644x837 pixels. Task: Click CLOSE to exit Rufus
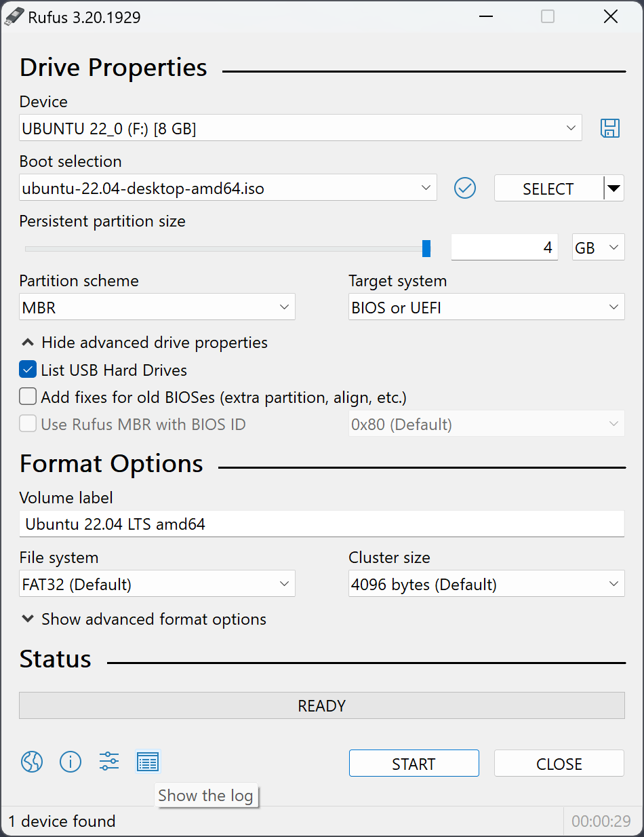(559, 763)
